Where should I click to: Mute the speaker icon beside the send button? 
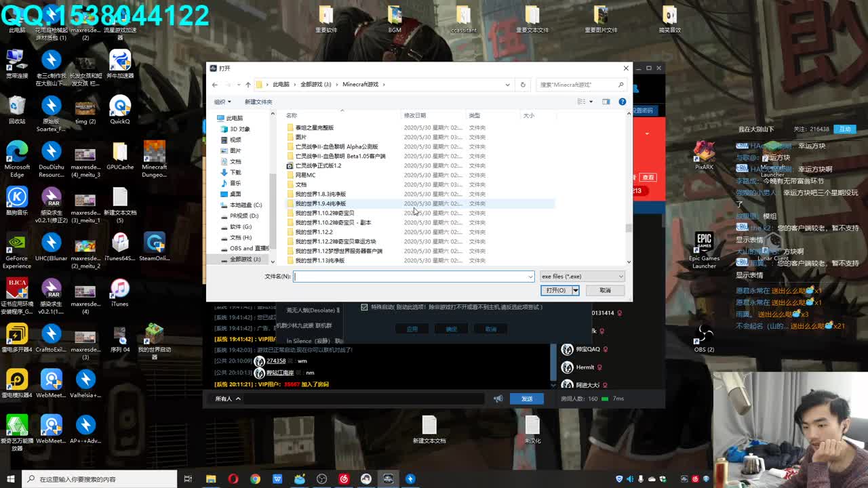pos(498,399)
